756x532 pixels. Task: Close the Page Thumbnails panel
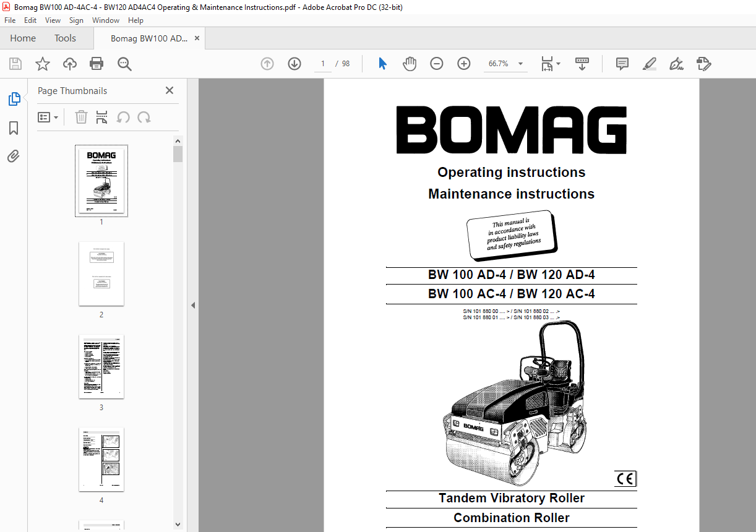pos(170,90)
